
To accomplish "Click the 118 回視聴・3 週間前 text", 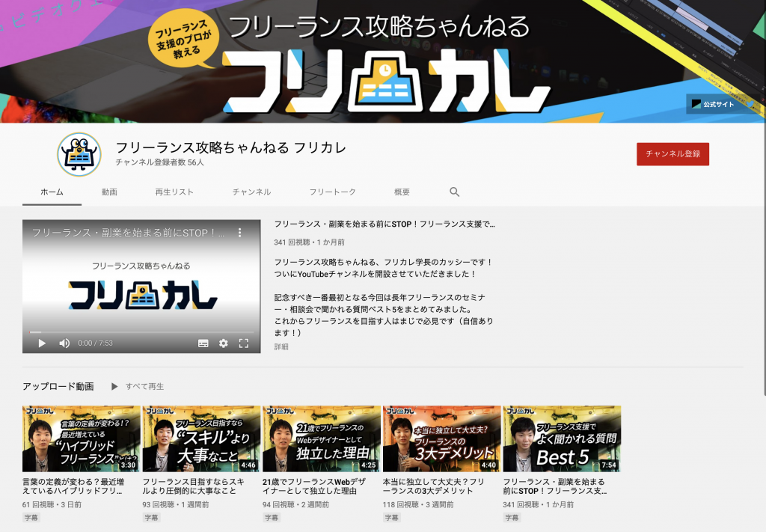I will pyautogui.click(x=418, y=504).
